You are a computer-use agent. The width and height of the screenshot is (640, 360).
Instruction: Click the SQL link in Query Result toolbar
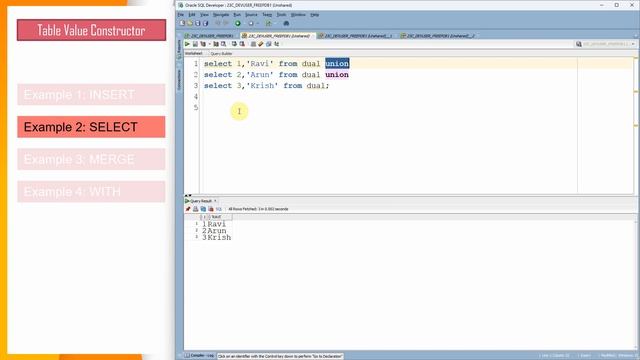point(218,209)
